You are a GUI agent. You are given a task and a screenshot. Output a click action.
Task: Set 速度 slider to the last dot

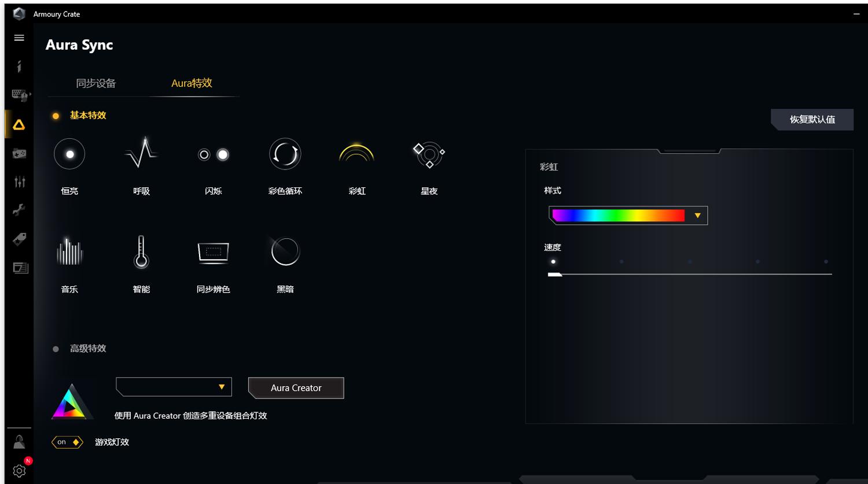click(826, 262)
